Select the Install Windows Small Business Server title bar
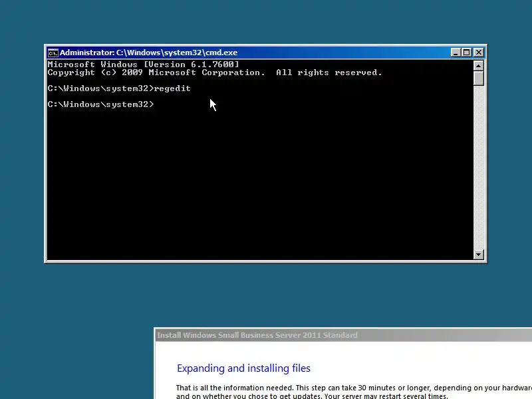 [x=343, y=335]
